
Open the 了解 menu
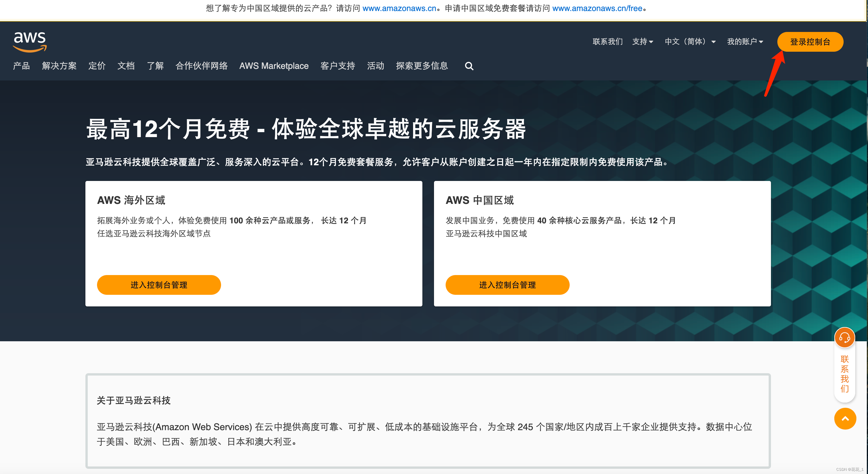155,66
